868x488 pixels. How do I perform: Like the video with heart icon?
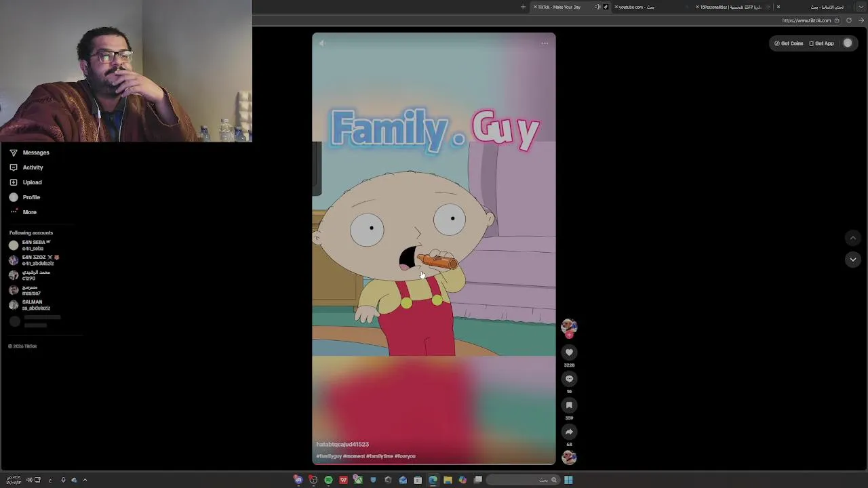569,352
